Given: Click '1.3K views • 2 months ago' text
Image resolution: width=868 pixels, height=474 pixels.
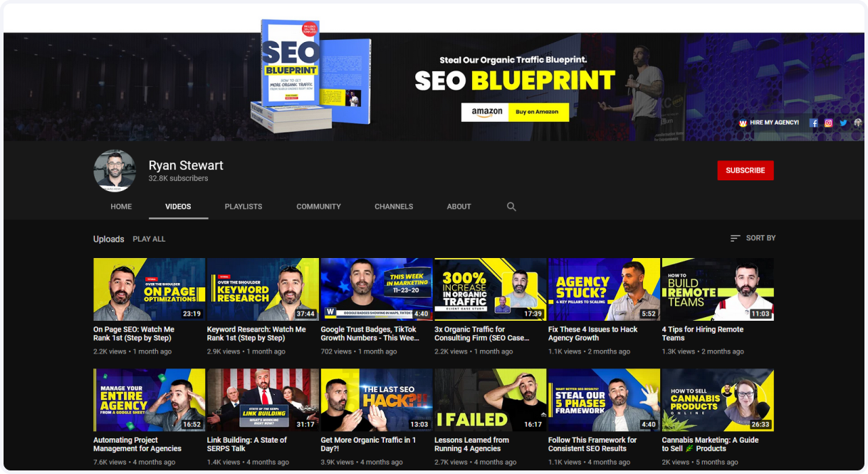Looking at the screenshot, I should coord(703,351).
